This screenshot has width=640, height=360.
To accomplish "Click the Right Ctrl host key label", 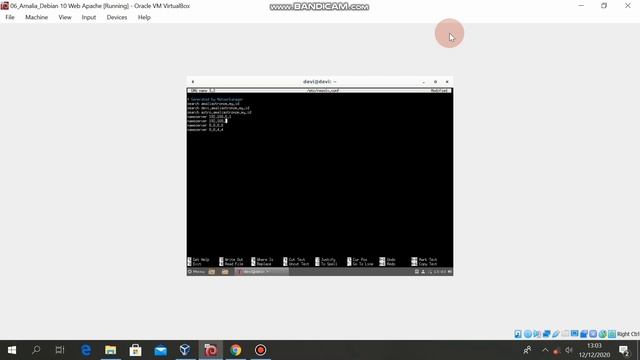I will tap(628, 334).
